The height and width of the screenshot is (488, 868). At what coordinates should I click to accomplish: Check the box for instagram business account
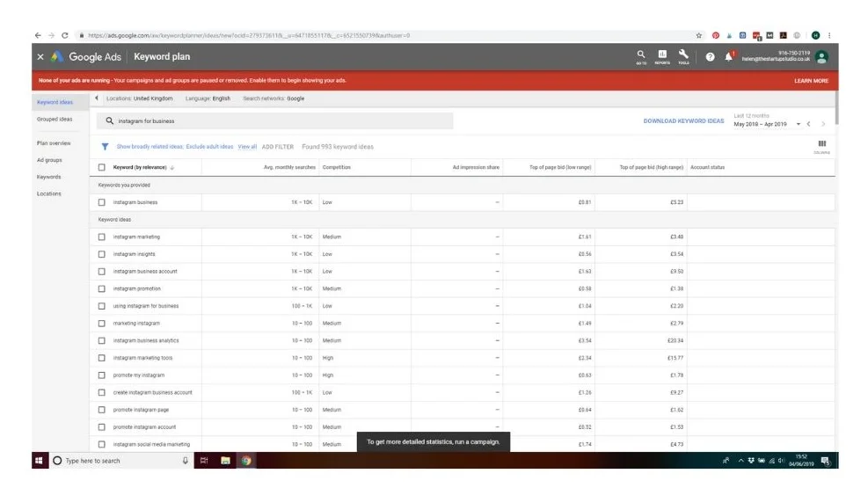pyautogui.click(x=101, y=272)
